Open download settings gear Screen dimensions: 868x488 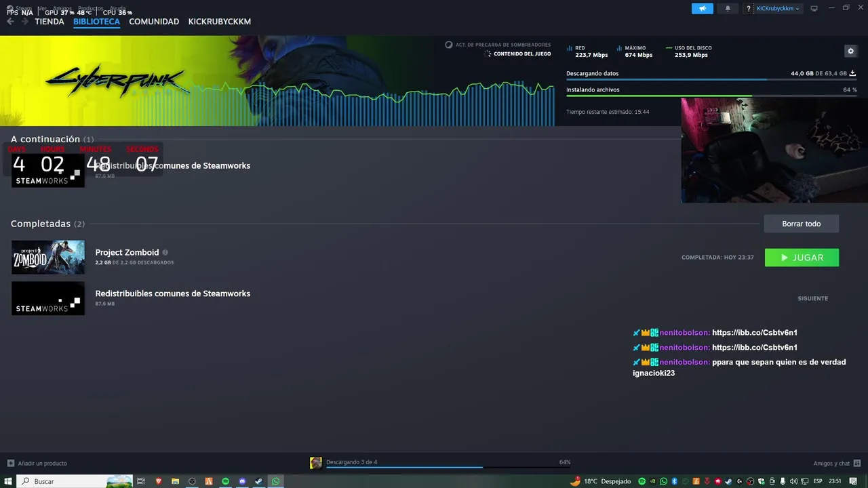pos(850,51)
